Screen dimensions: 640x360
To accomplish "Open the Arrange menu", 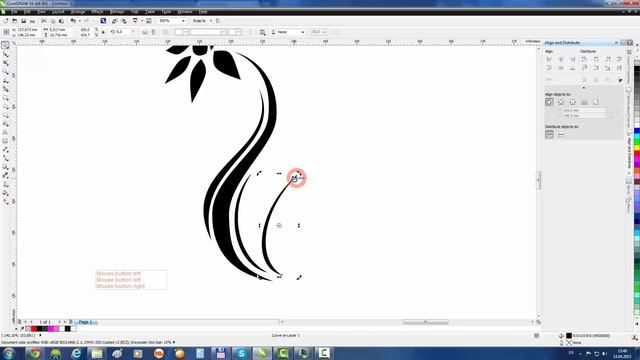I will click(x=78, y=12).
